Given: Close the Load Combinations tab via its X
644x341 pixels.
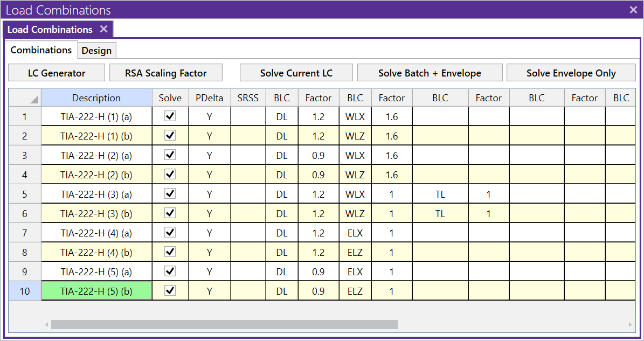Looking at the screenshot, I should pos(103,30).
